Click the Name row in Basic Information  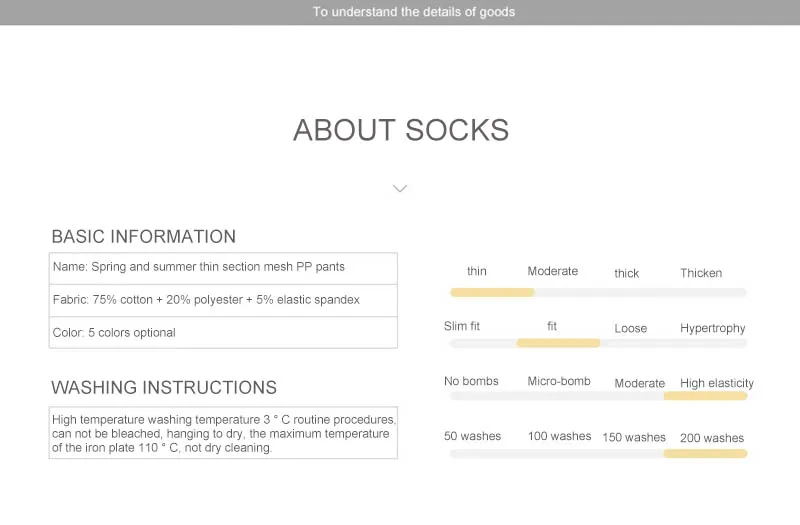click(223, 268)
